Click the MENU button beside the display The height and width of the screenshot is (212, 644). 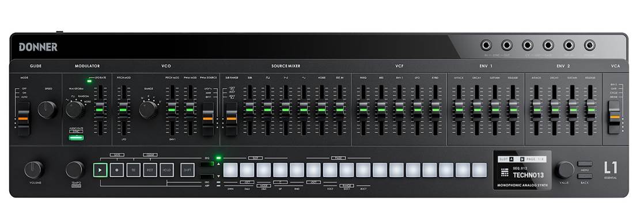585,164
